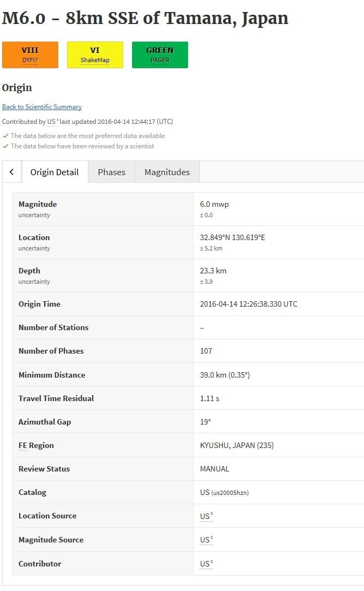Screen dimensions: 364x591
Task: Switch to the Phases tab
Action: click(x=111, y=172)
